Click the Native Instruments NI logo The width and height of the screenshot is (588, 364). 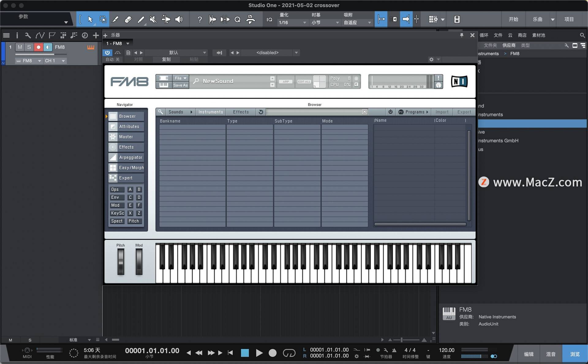point(459,82)
